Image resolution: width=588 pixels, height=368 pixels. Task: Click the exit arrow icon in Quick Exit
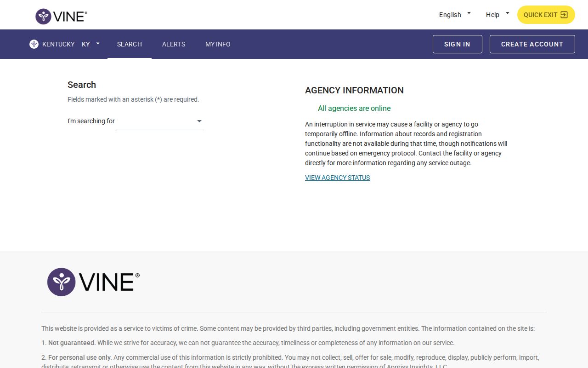(564, 15)
